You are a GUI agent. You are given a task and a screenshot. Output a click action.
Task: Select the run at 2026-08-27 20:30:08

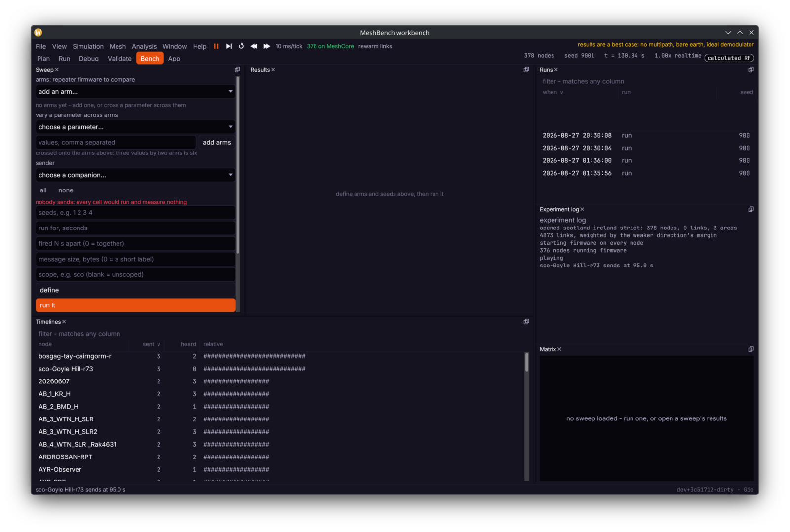(x=646, y=135)
